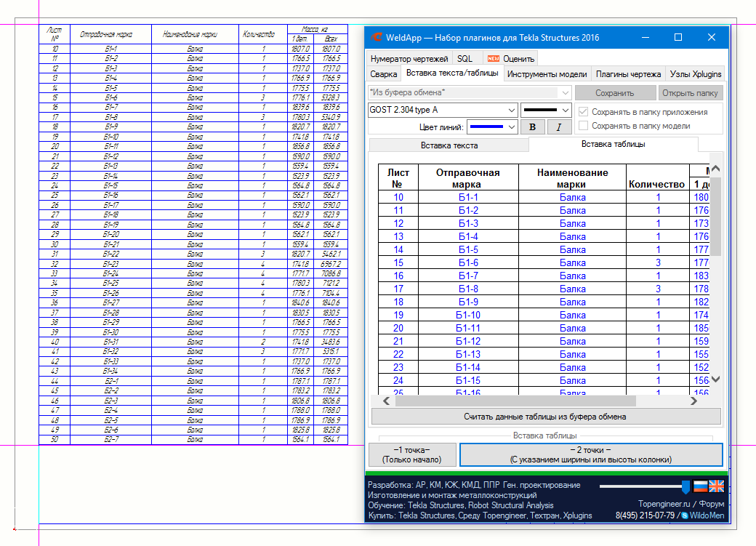Open the 'Вставка текста' sub-tab

coord(449,145)
